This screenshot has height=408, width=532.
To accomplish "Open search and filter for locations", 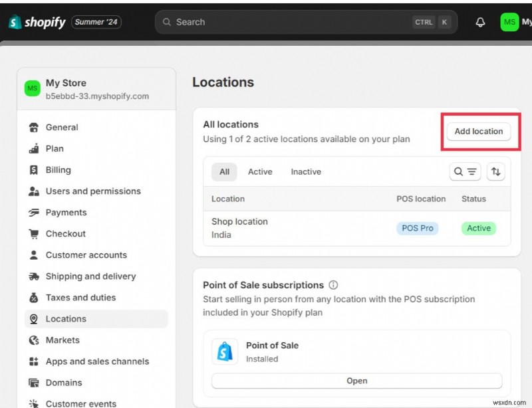I will coord(465,171).
